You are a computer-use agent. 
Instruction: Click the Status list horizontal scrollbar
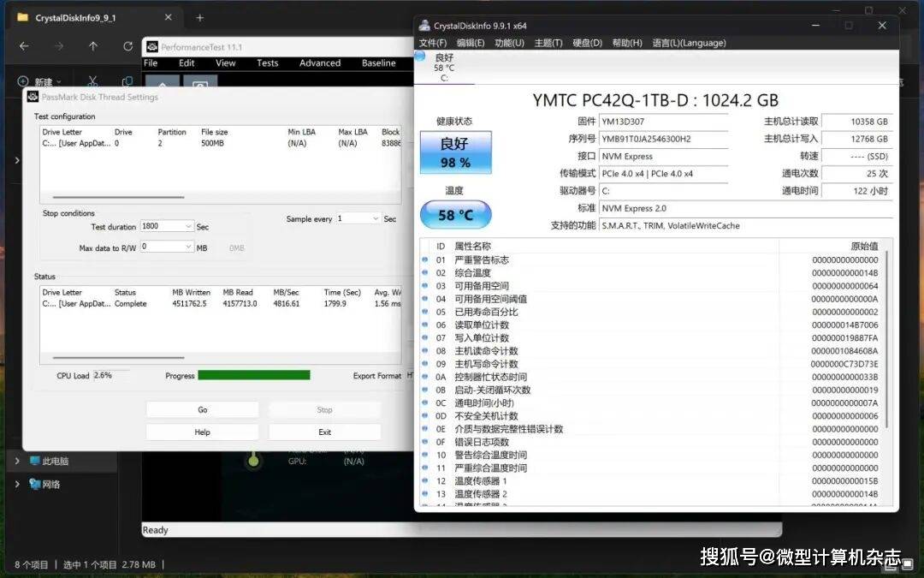[x=118, y=357]
